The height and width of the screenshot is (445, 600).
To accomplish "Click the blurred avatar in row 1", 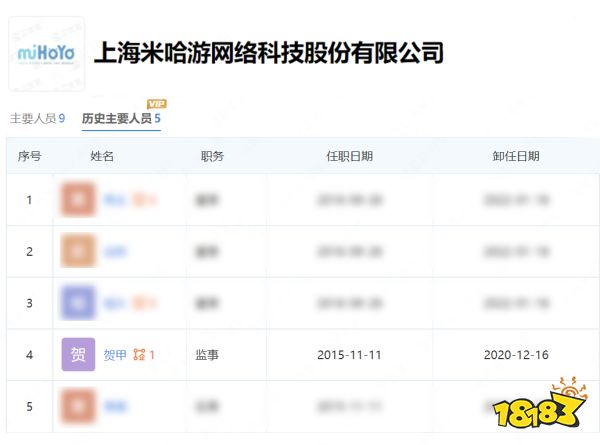I will click(78, 199).
